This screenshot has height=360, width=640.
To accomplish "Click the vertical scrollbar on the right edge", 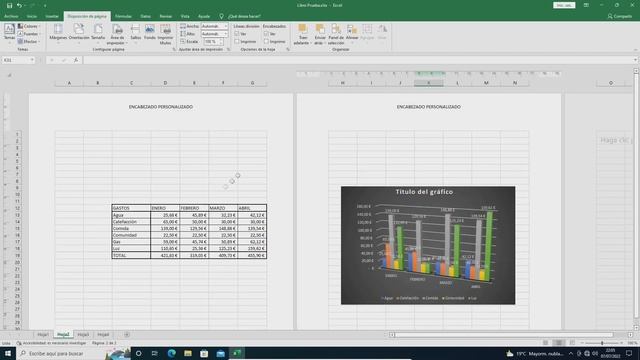I will pos(636,196).
